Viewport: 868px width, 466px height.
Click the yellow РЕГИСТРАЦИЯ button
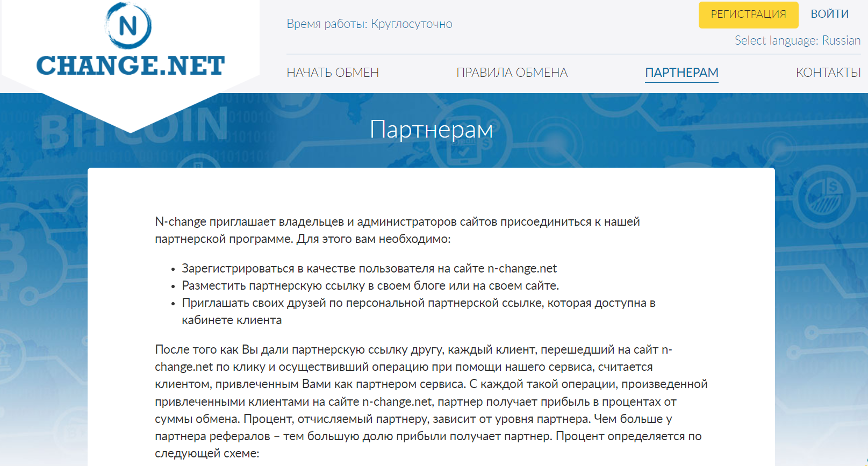click(748, 15)
